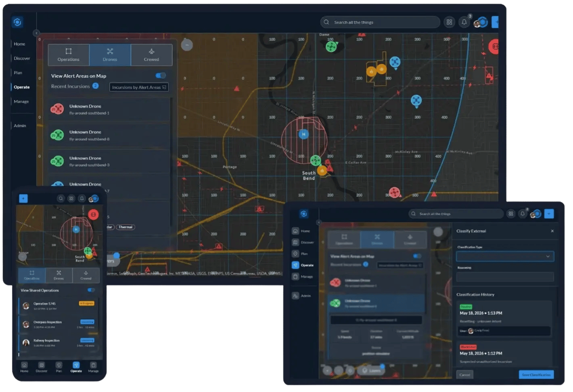Click the Plan pin icon in tablet sidebar
Image resolution: width=573 pixels, height=392 pixels.
tap(295, 254)
